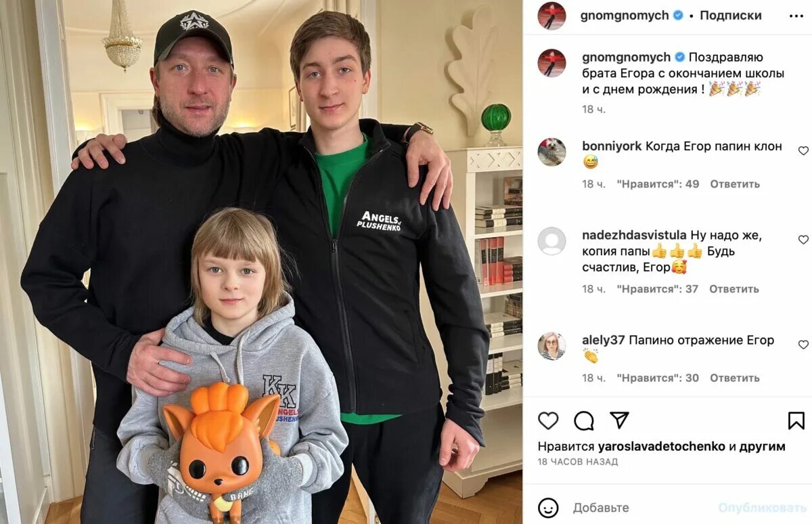Reply to bonniyork's comment via Ответить
This screenshot has width=812, height=524.
tap(734, 184)
